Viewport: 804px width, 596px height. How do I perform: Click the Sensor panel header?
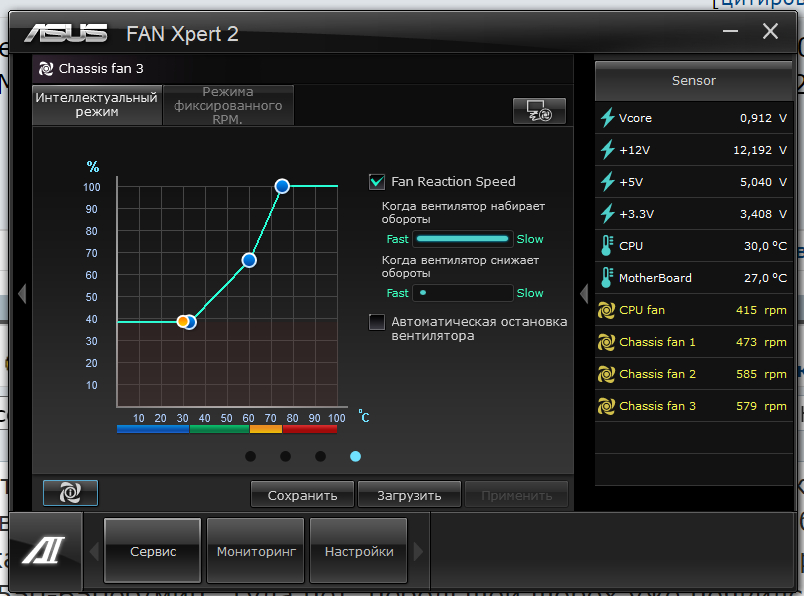point(694,81)
